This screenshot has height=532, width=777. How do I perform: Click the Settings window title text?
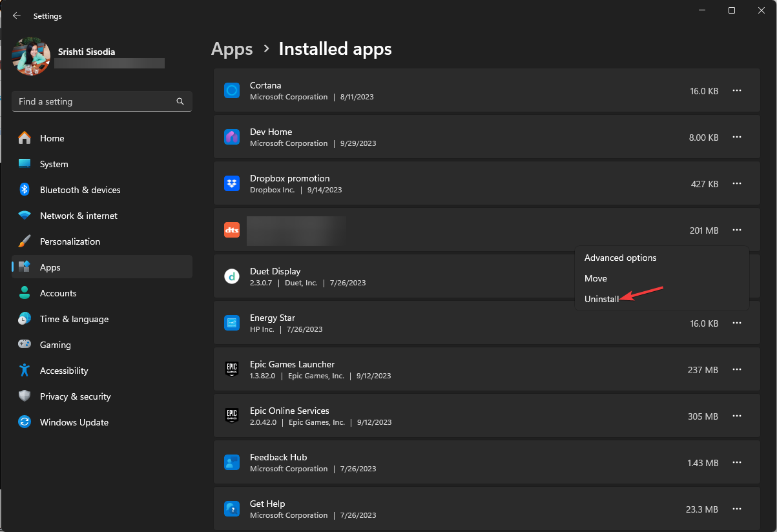[x=48, y=15]
